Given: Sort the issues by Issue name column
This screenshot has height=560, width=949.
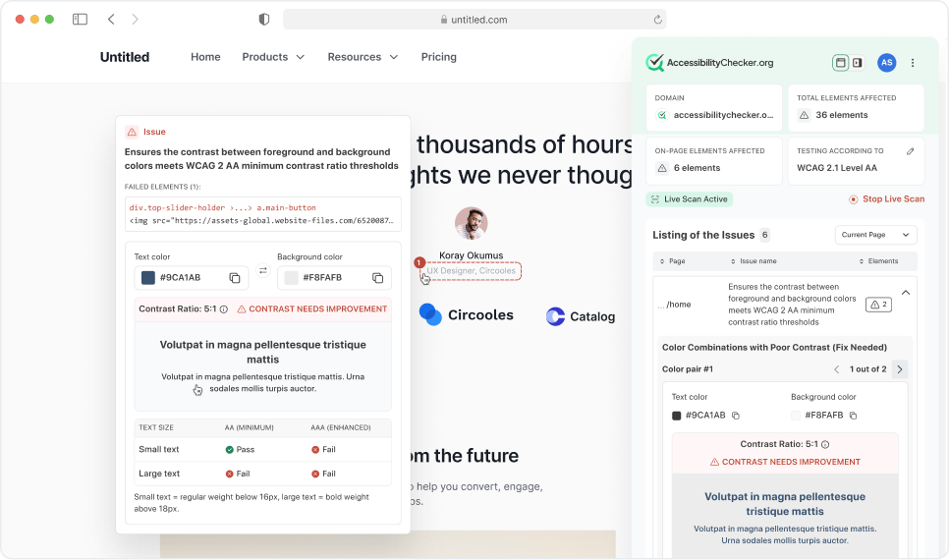Looking at the screenshot, I should point(754,261).
